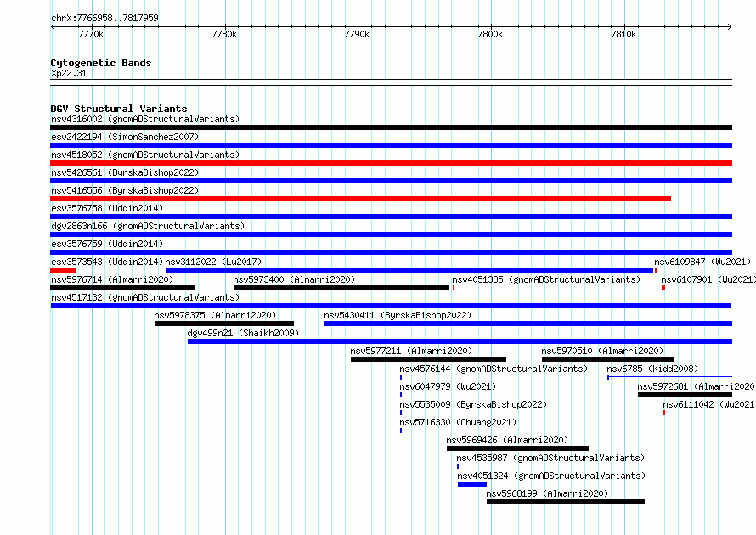Click the ruler's left arrow end

tap(53, 27)
